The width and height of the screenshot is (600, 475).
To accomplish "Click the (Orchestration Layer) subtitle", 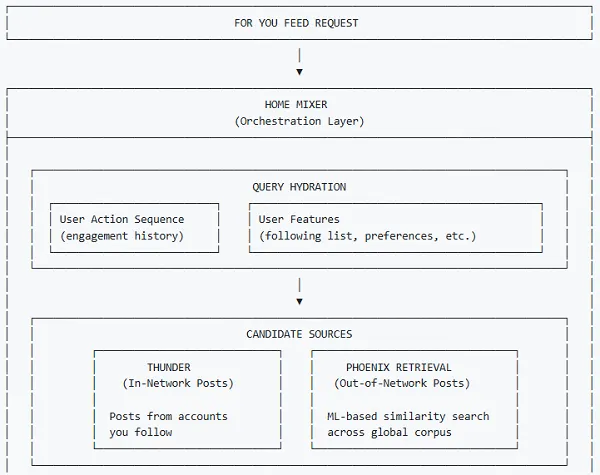I will point(299,121).
